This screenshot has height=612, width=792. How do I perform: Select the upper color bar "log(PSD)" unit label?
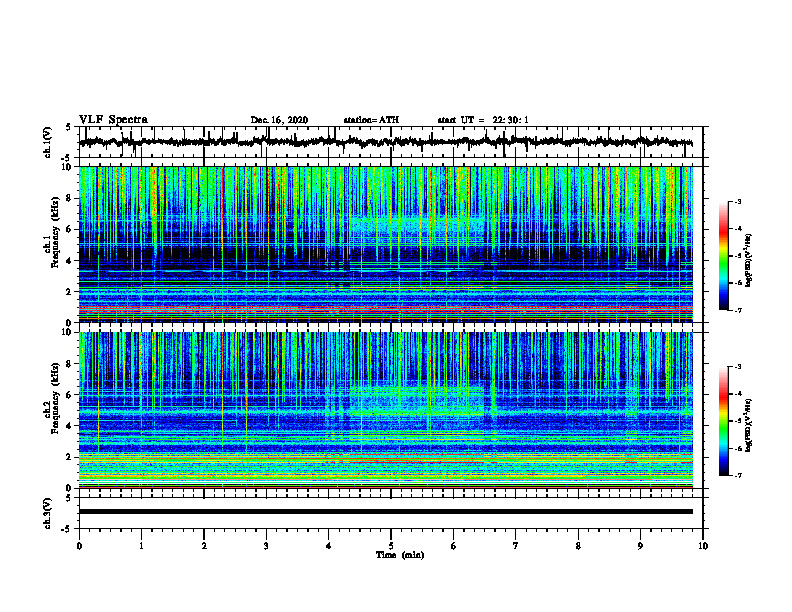click(x=748, y=260)
